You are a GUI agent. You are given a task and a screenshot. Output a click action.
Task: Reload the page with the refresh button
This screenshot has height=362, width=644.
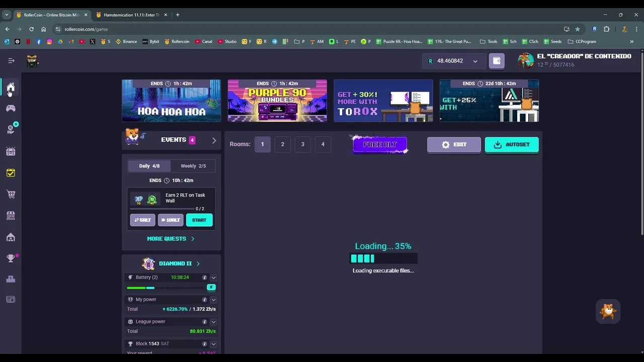(31, 29)
